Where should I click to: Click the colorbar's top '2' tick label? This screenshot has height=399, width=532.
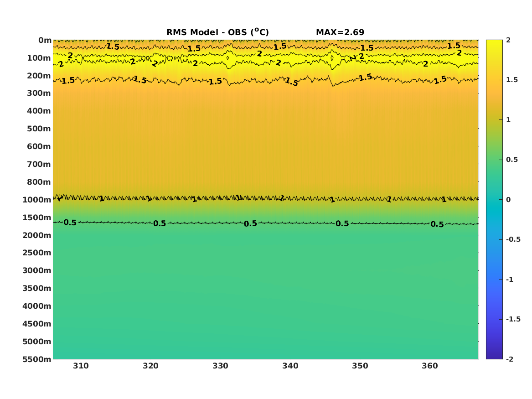point(508,40)
